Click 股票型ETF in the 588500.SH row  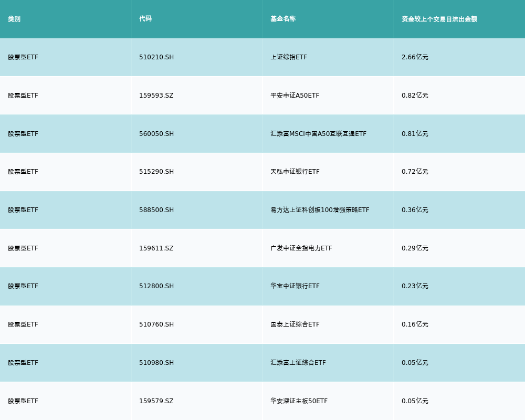[23, 210]
